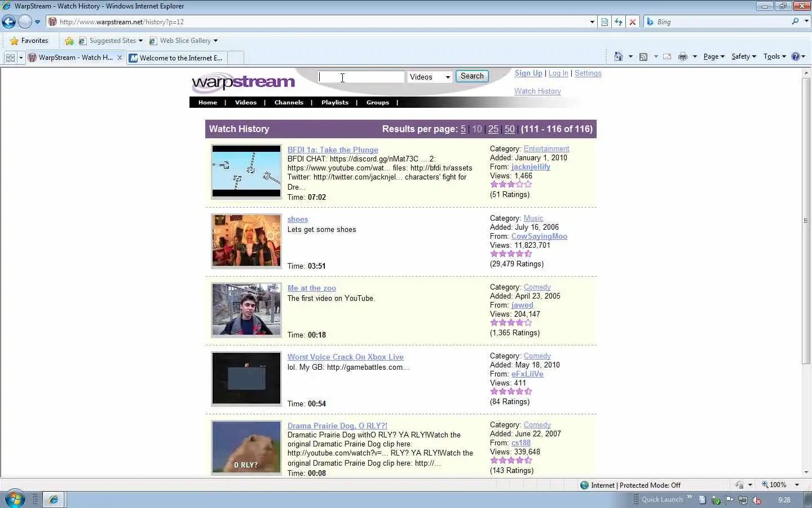Viewport: 812px width, 508px height.
Task: Click the shoes video thumbnail
Action: pos(246,240)
